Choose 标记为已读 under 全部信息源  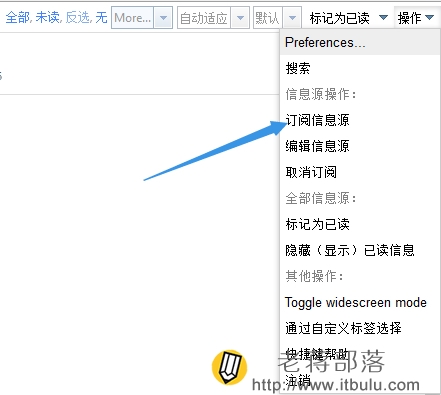(360, 224)
